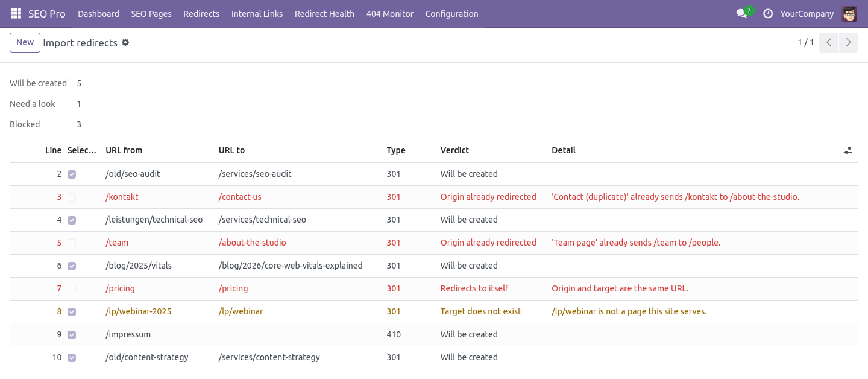Toggle checkbox for line 3 /kontakt
The width and height of the screenshot is (868, 379).
[72, 197]
